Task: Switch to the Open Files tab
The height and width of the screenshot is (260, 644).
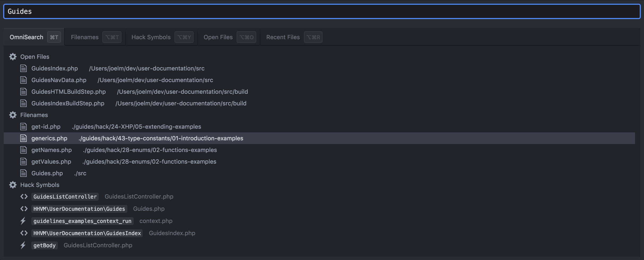Action: [x=229, y=37]
